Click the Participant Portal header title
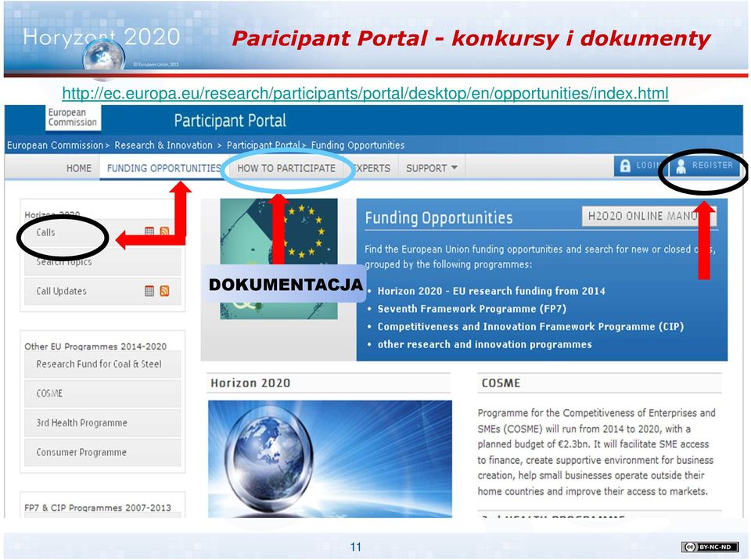The image size is (751, 560). 230,120
